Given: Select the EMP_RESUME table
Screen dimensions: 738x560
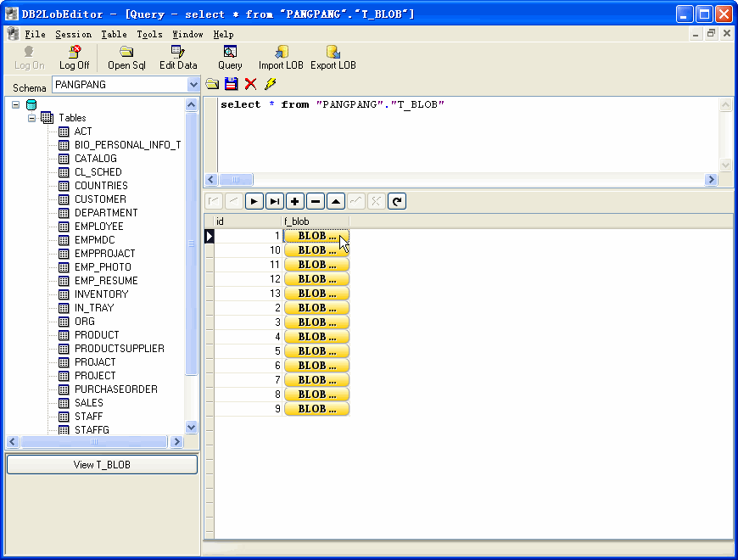Looking at the screenshot, I should point(106,281).
